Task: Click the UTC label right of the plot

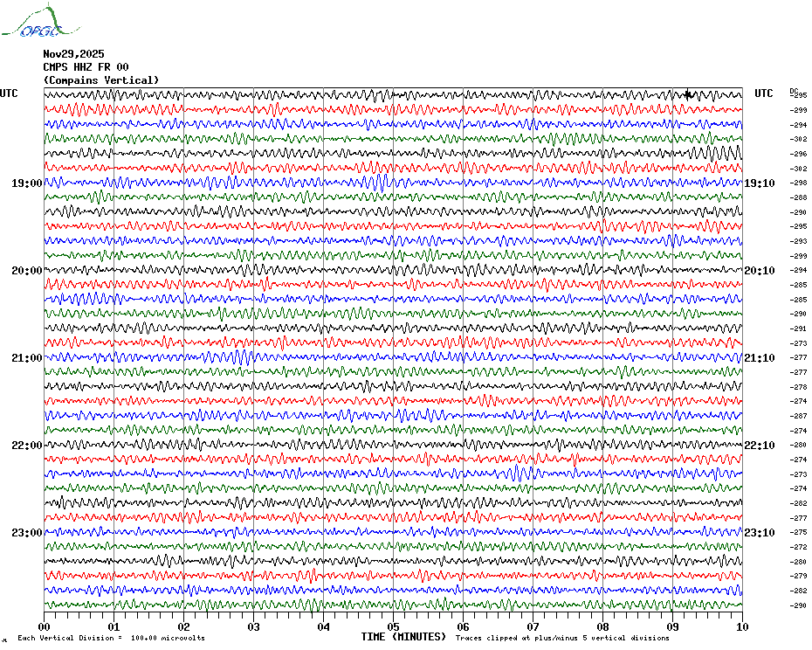Action: pyautogui.click(x=763, y=93)
